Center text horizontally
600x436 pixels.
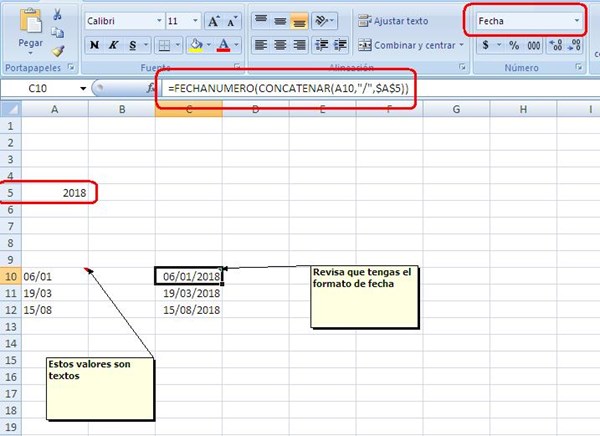(280, 45)
